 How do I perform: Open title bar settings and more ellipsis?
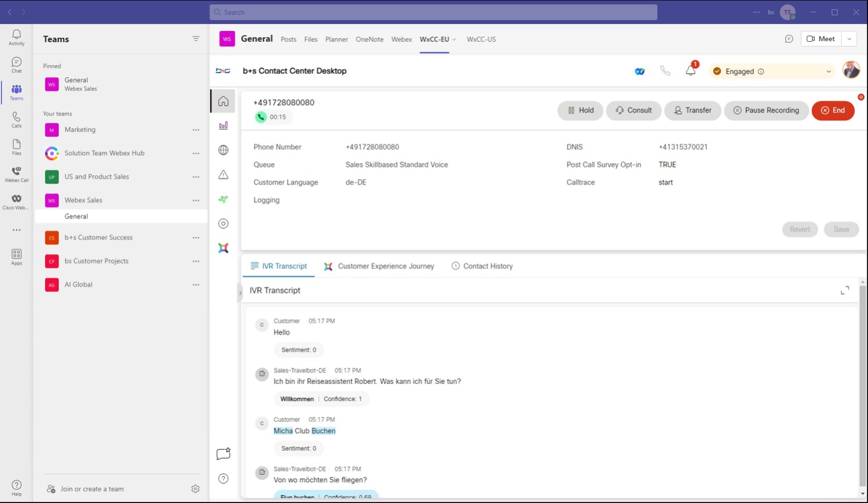[756, 12]
